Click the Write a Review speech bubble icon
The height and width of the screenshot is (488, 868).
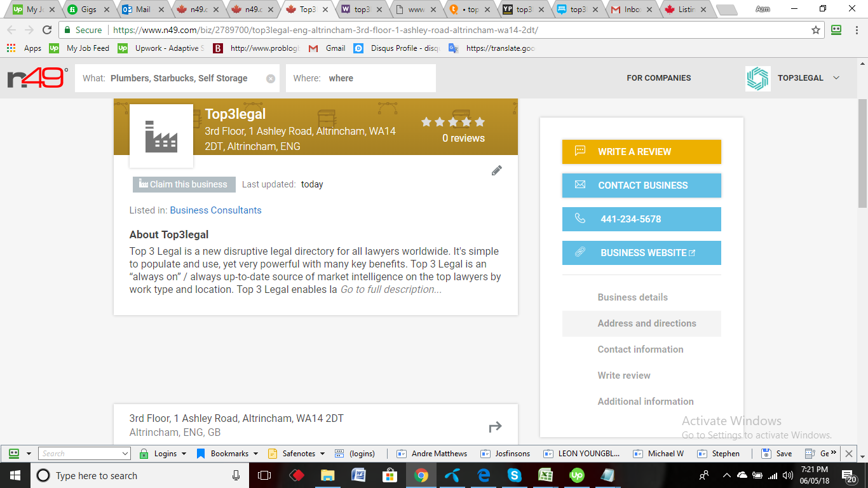click(x=579, y=152)
